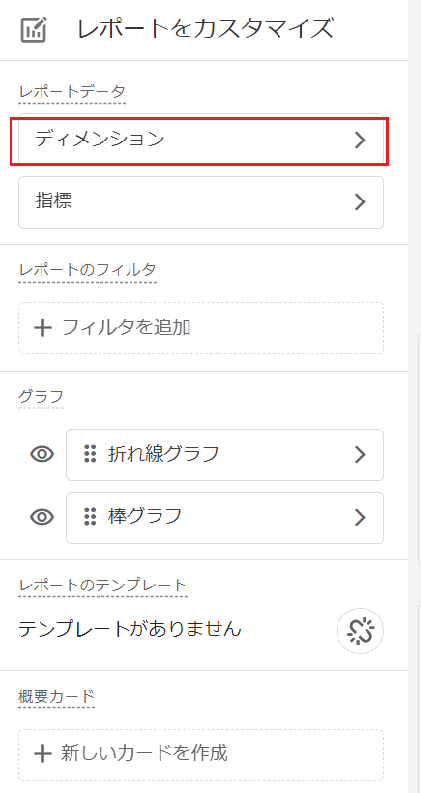Click the レポートデータ section label
Image resolution: width=421 pixels, height=793 pixels.
pos(72,92)
